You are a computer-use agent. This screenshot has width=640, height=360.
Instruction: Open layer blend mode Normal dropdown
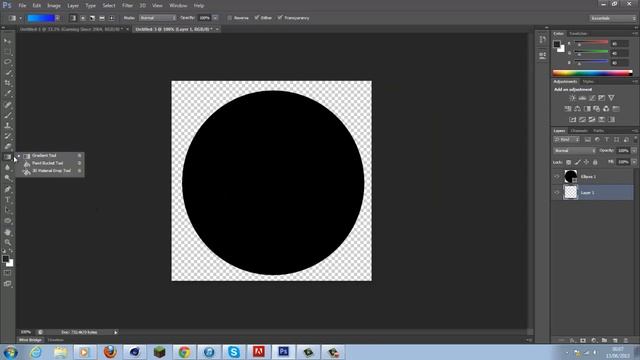(575, 151)
